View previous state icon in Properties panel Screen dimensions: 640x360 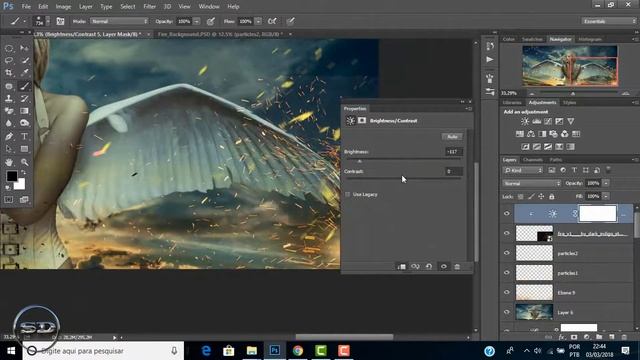coord(415,267)
